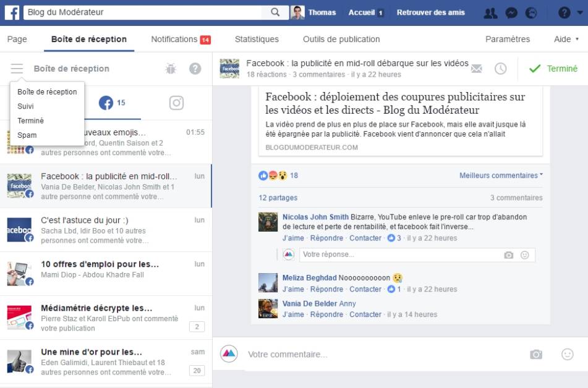Choose Suivi in the dropdown menu

pos(26,106)
